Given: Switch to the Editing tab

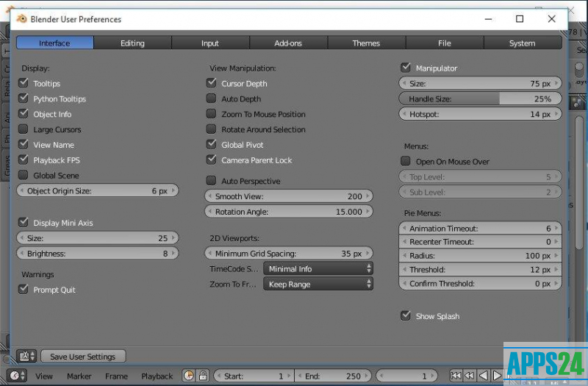Looking at the screenshot, I should pyautogui.click(x=132, y=43).
